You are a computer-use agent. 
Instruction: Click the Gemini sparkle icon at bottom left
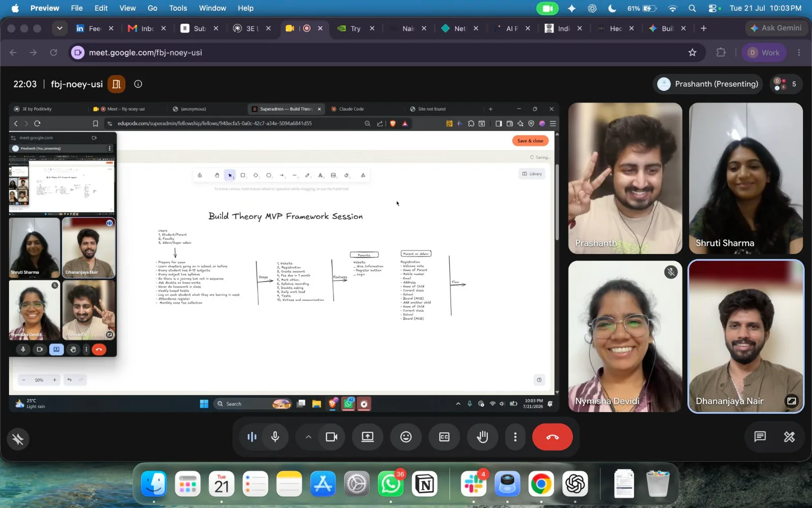[18, 439]
